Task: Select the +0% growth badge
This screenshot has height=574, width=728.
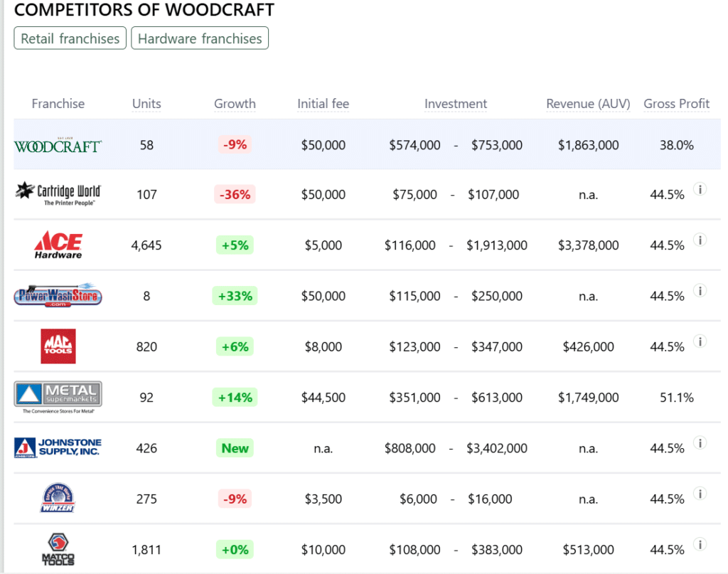Action: (x=235, y=550)
